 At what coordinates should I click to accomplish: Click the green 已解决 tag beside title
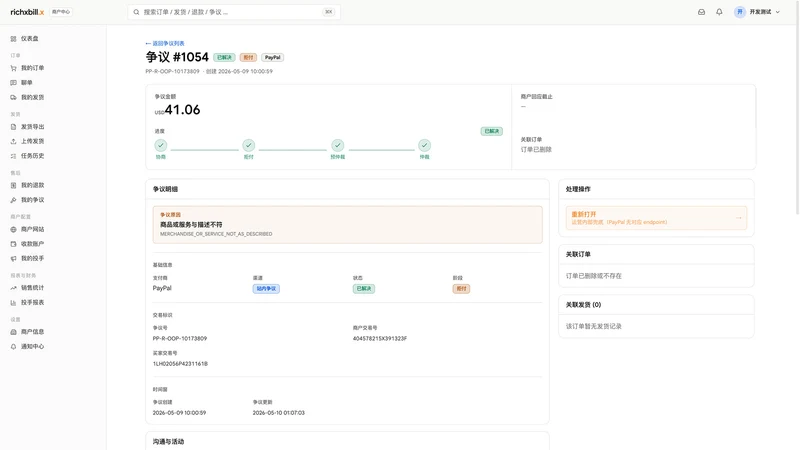click(224, 58)
